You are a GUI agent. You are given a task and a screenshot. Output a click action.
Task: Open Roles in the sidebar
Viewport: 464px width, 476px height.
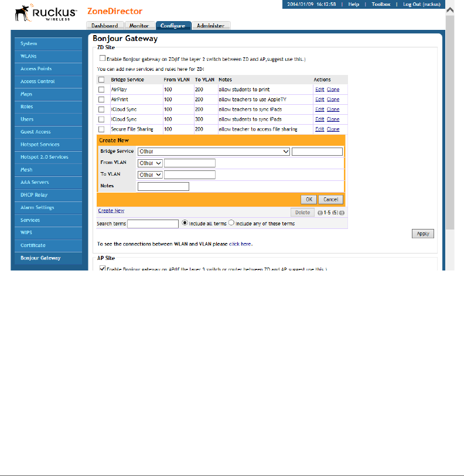48,107
